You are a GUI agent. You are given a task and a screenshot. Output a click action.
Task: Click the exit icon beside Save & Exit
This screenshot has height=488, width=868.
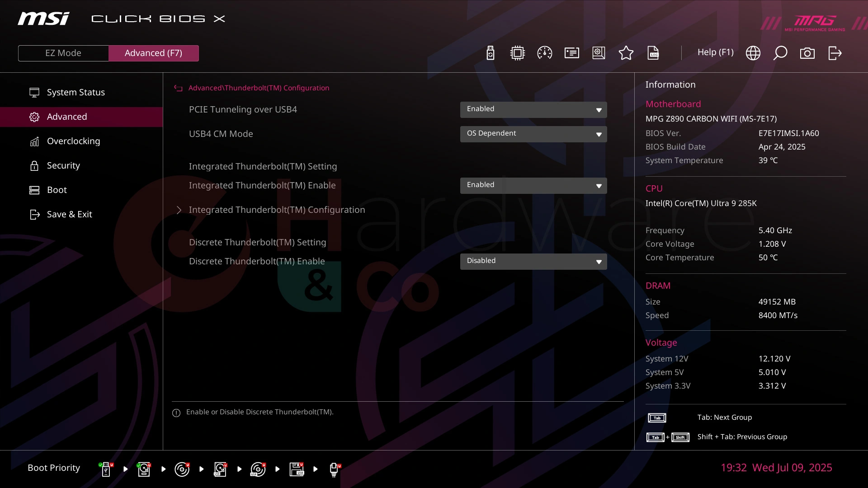pyautogui.click(x=35, y=215)
